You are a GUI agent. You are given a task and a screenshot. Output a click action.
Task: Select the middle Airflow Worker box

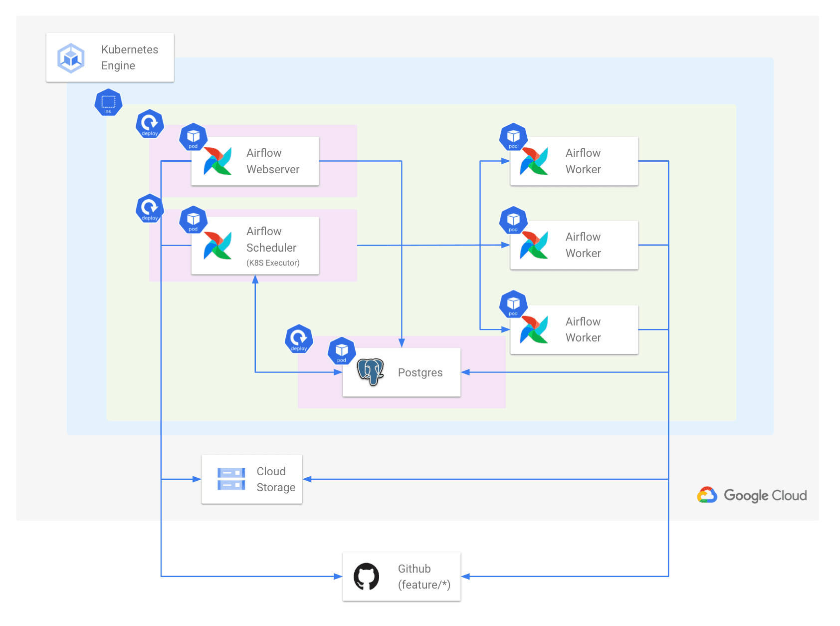pyautogui.click(x=574, y=245)
